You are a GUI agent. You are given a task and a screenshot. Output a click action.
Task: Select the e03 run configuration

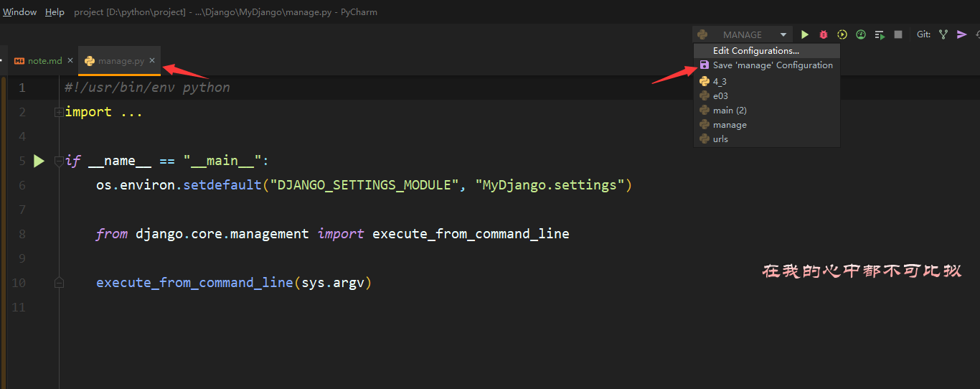(766, 95)
